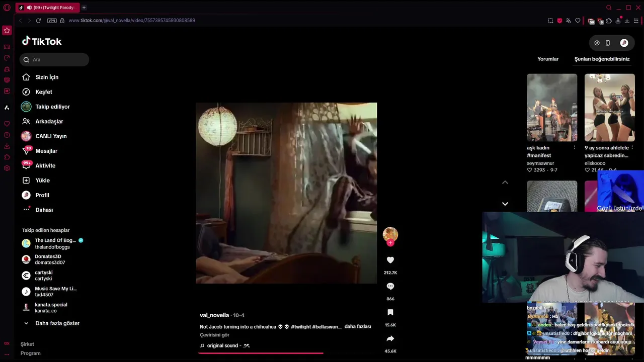Open the browser tab search magnifier
This screenshot has height=362, width=644.
click(609, 8)
